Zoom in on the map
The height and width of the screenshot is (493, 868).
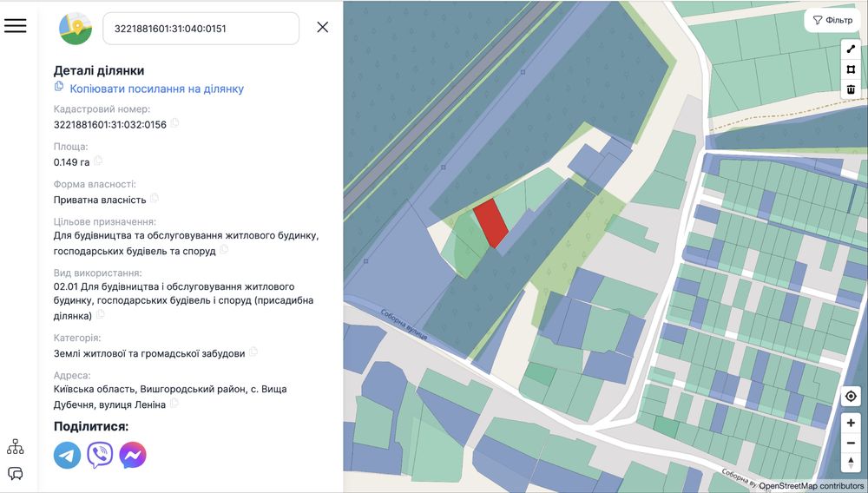(851, 423)
